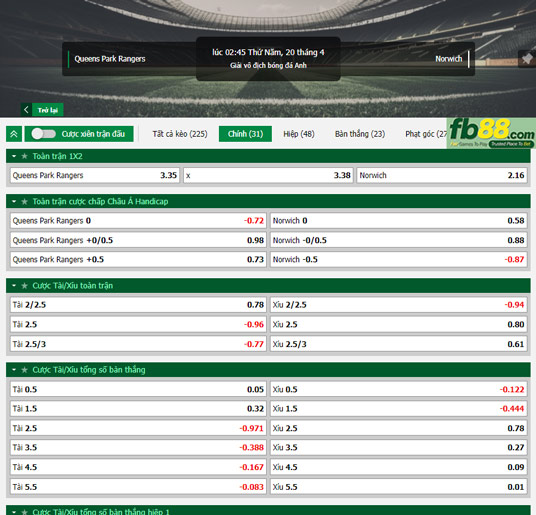The height and width of the screenshot is (515, 536).
Task: Collapse the Cược Tài/Xỉu toàn trận arrow
Action: 14,285
